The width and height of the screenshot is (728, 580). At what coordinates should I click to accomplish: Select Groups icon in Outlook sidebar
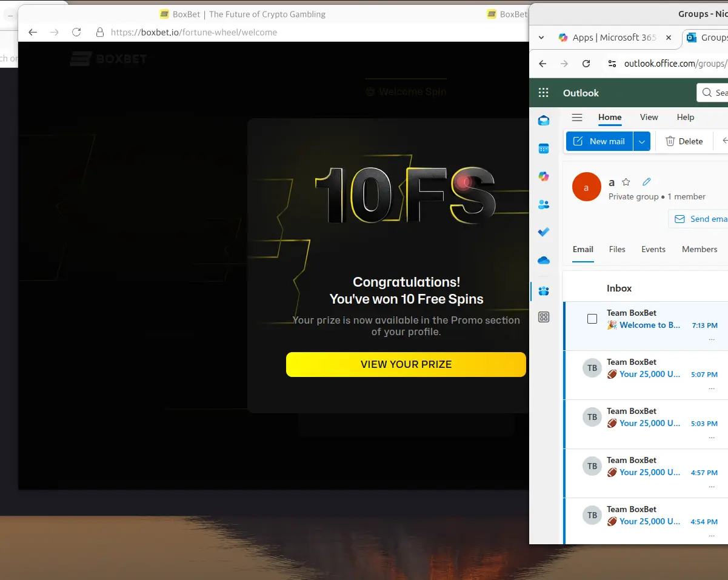[544, 291]
